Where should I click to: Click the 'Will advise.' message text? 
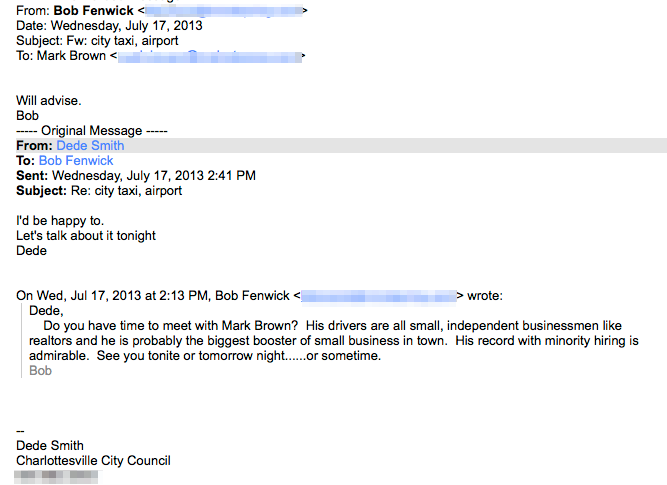point(48,101)
